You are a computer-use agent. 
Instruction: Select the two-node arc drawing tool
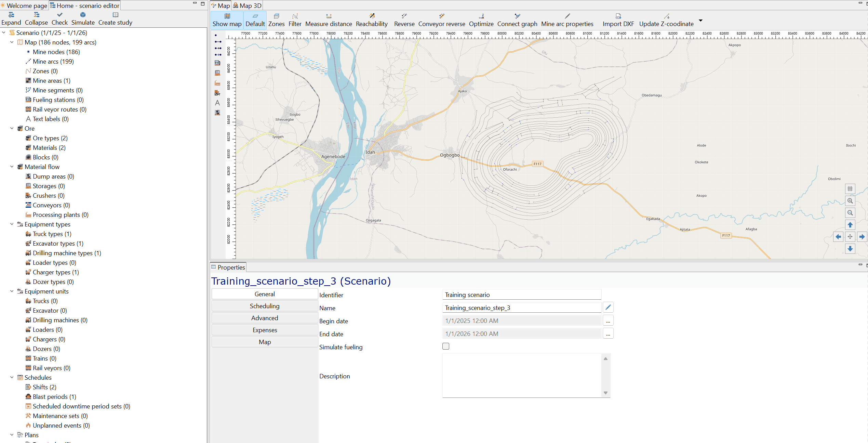coord(218,42)
